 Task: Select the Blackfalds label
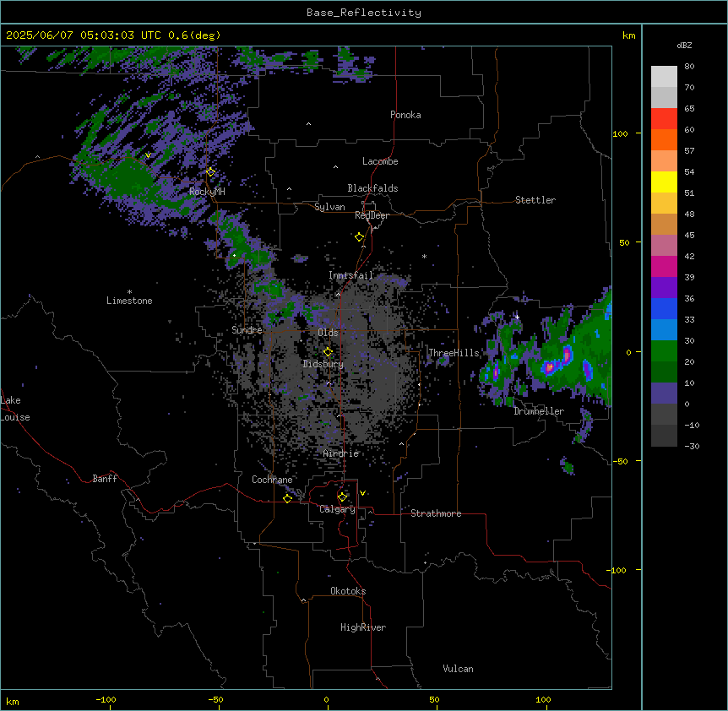372,188
